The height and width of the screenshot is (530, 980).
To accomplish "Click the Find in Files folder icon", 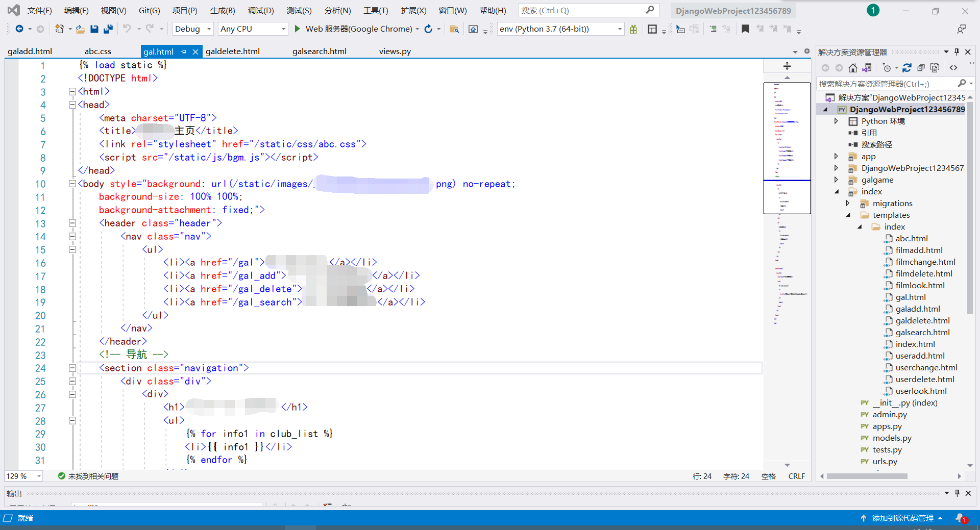I will [x=454, y=29].
